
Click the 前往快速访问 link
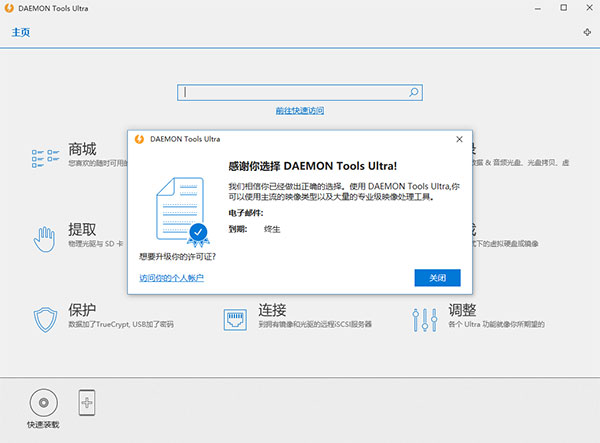click(x=300, y=111)
